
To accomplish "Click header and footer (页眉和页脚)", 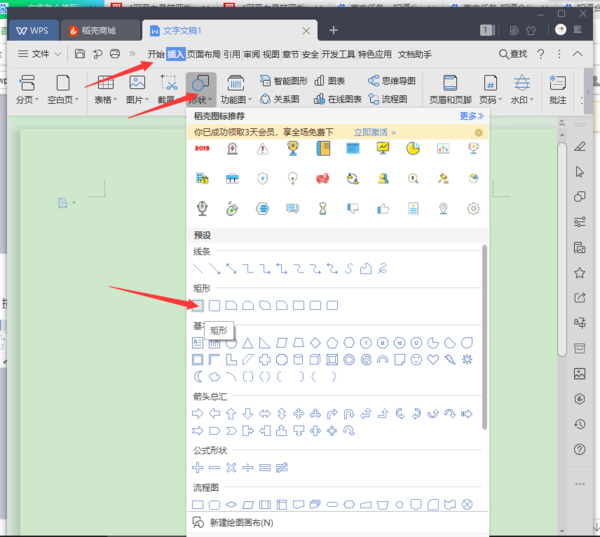I will point(450,90).
